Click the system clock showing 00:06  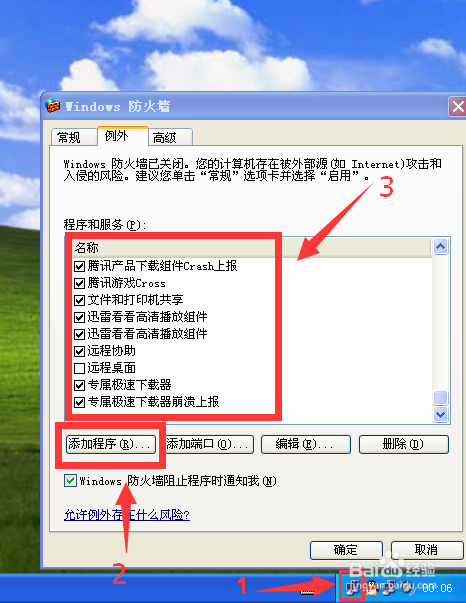pyautogui.click(x=438, y=588)
